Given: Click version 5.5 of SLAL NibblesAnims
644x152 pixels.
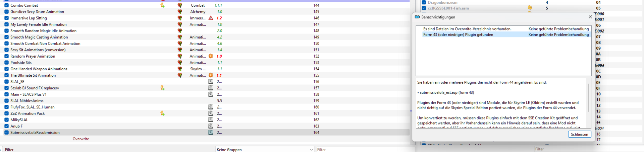Looking at the screenshot, I should click(x=219, y=101).
